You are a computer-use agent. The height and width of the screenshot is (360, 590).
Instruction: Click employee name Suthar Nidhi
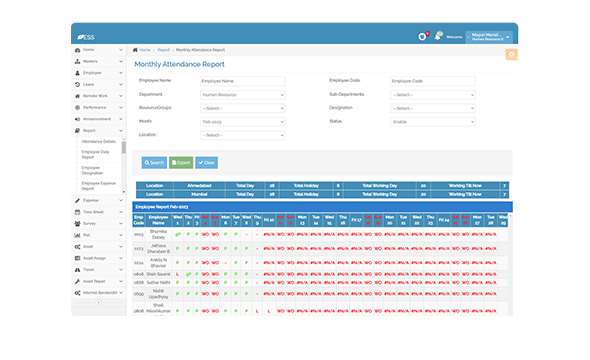click(158, 283)
